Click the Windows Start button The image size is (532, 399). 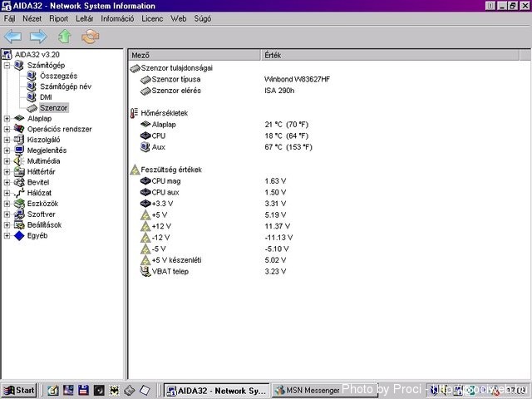click(19, 390)
